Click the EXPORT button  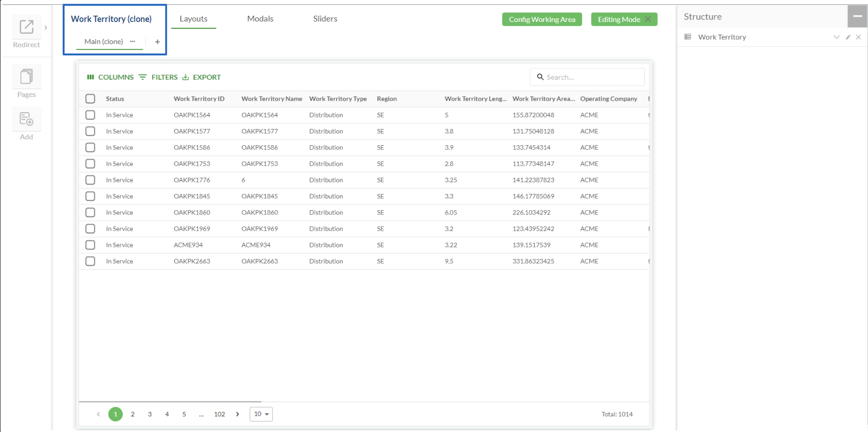click(202, 77)
